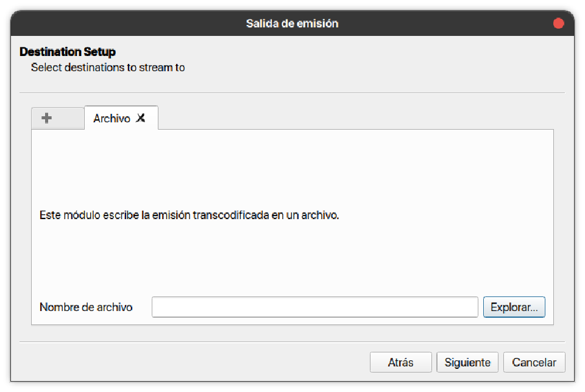Image resolution: width=585 pixels, height=392 pixels.
Task: Click the Destination Setup heading
Action: 68,52
